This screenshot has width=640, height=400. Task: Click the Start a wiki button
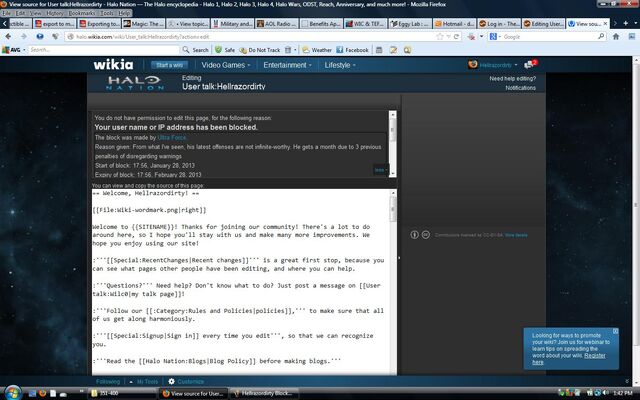coord(169,65)
